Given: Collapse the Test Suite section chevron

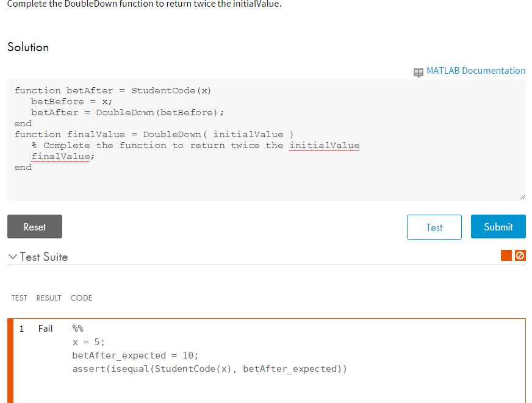Looking at the screenshot, I should (x=12, y=256).
